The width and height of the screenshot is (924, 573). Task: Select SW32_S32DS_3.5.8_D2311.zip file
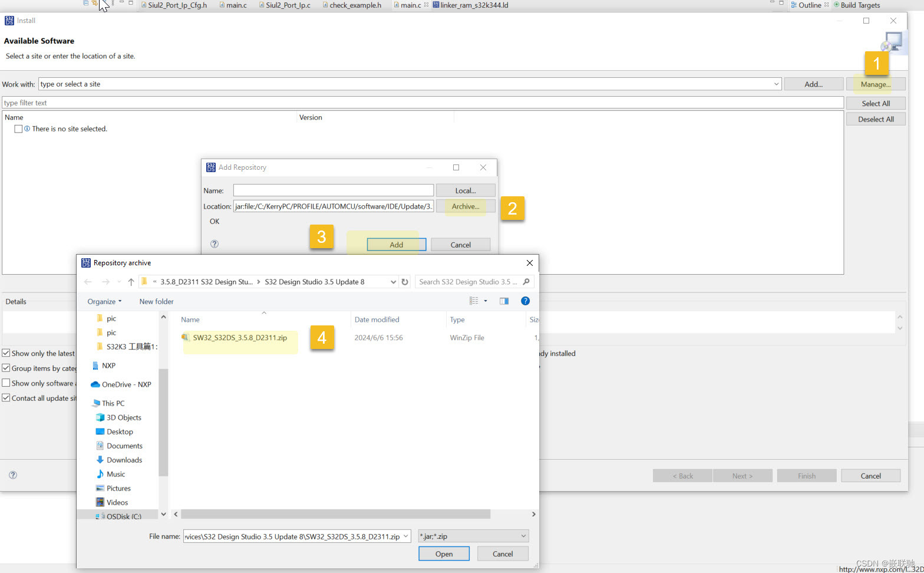[x=240, y=338]
